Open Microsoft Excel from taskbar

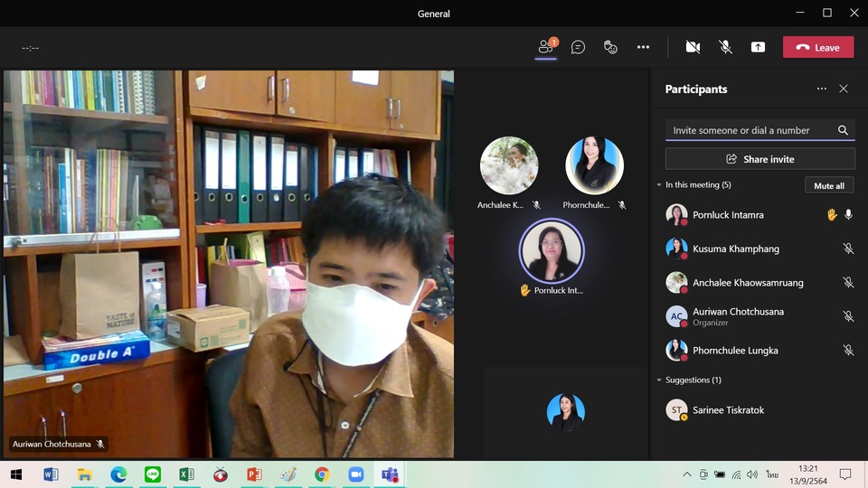click(186, 474)
